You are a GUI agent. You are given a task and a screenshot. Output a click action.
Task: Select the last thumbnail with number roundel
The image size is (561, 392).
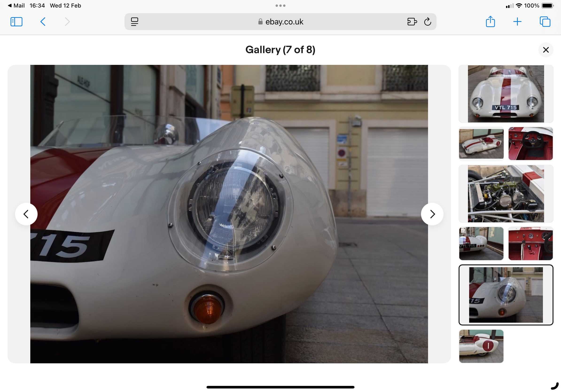pos(481,346)
